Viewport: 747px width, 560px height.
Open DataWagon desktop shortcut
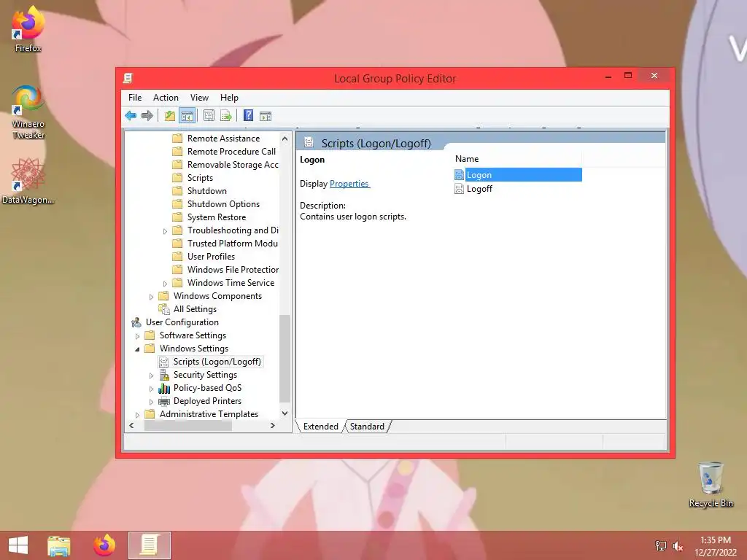click(x=28, y=181)
